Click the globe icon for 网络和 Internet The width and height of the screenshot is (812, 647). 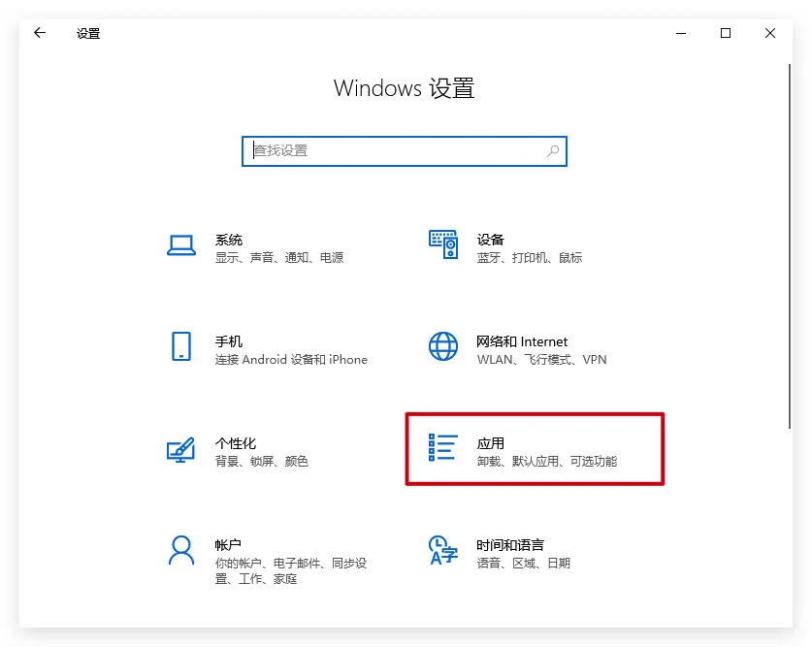(442, 346)
